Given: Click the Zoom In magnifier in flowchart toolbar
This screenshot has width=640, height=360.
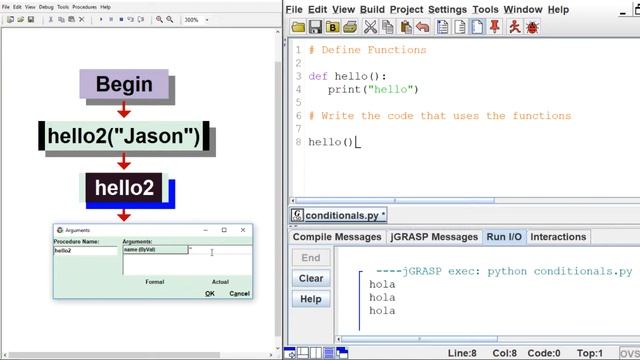Looking at the screenshot, I should tap(159, 19).
